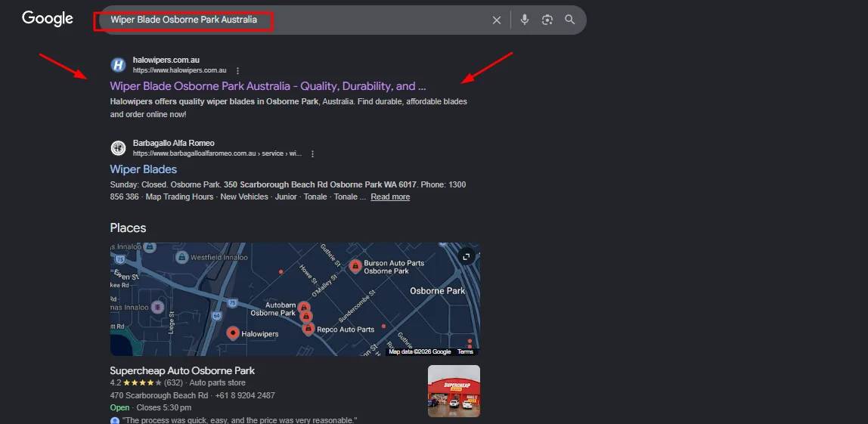The height and width of the screenshot is (424, 868).
Task: Select the Burson Auto Parts map pin
Action: [355, 267]
